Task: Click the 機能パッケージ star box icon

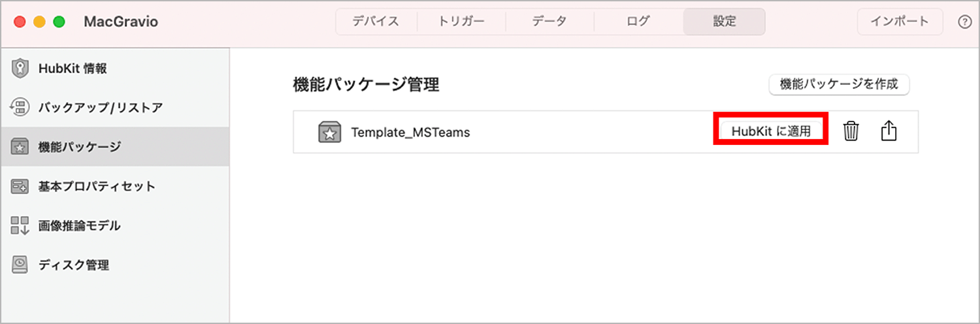Action: [x=20, y=147]
